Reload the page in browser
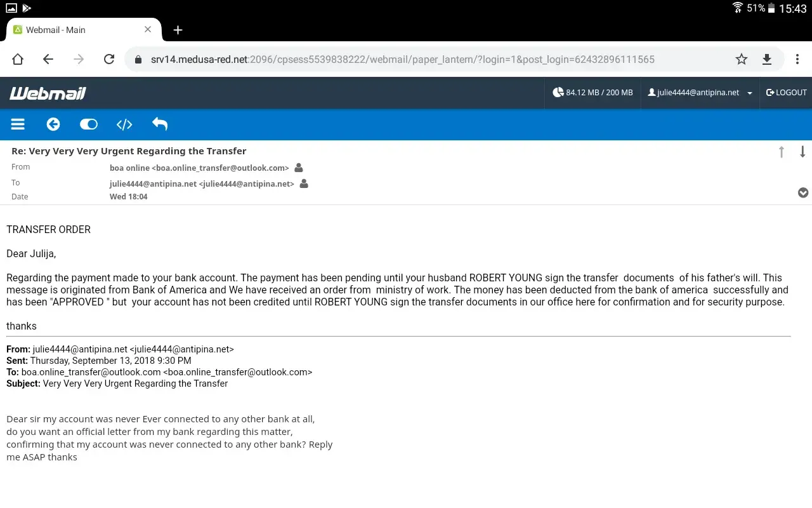The height and width of the screenshot is (508, 812). [x=109, y=59]
